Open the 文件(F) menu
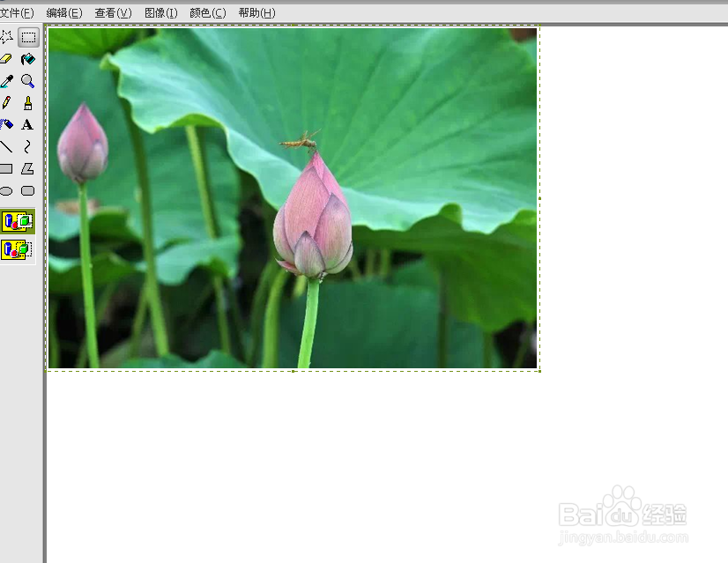Image resolution: width=728 pixels, height=563 pixels. coord(17,13)
